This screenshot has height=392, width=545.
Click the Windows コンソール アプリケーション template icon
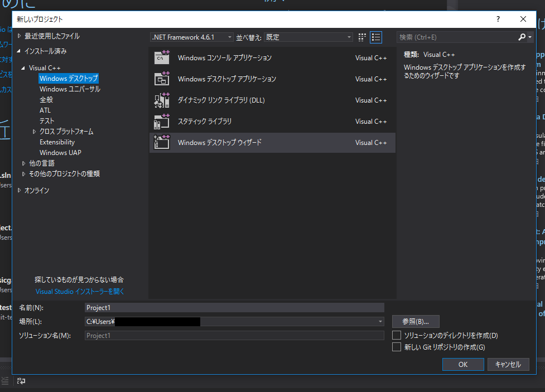click(162, 57)
